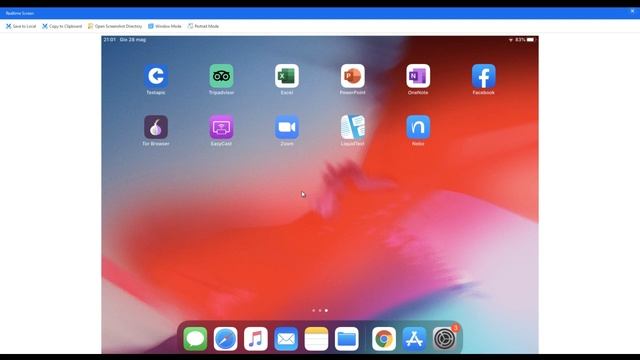Launch the Excel app
The height and width of the screenshot is (360, 640).
[x=287, y=76]
